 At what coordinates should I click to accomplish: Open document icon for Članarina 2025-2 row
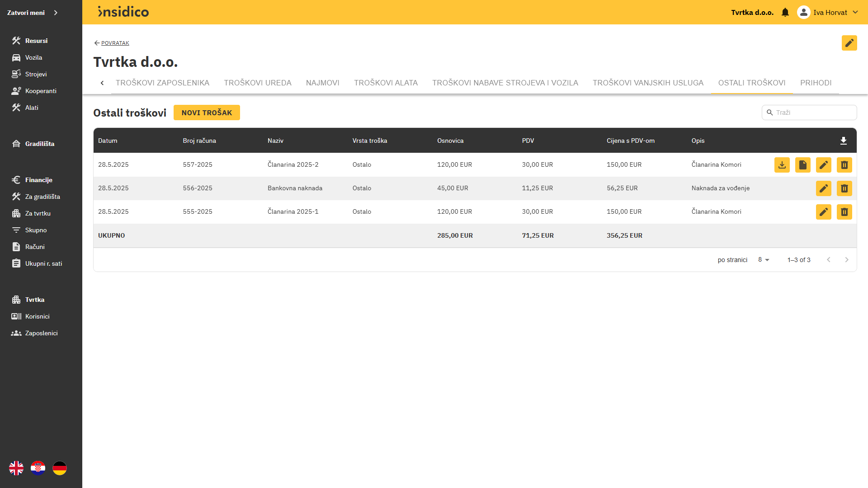[x=802, y=165]
